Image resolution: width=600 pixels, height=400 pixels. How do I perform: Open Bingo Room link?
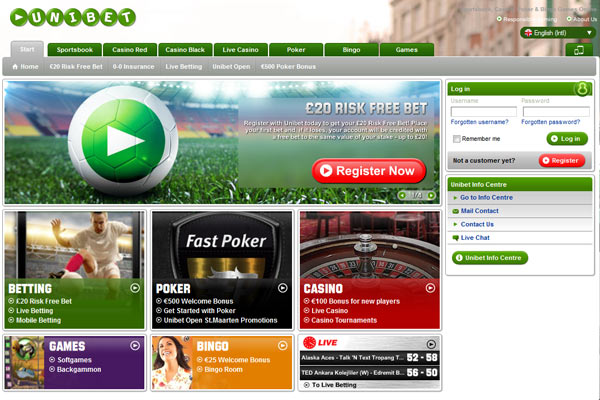tap(223, 370)
